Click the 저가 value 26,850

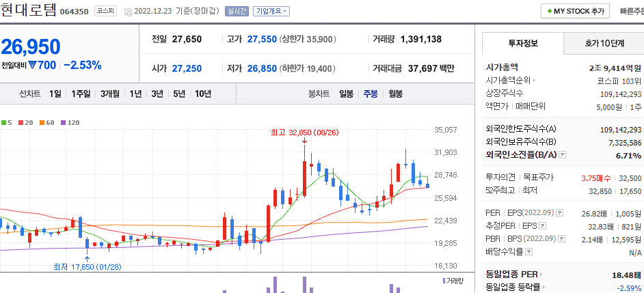click(x=262, y=68)
